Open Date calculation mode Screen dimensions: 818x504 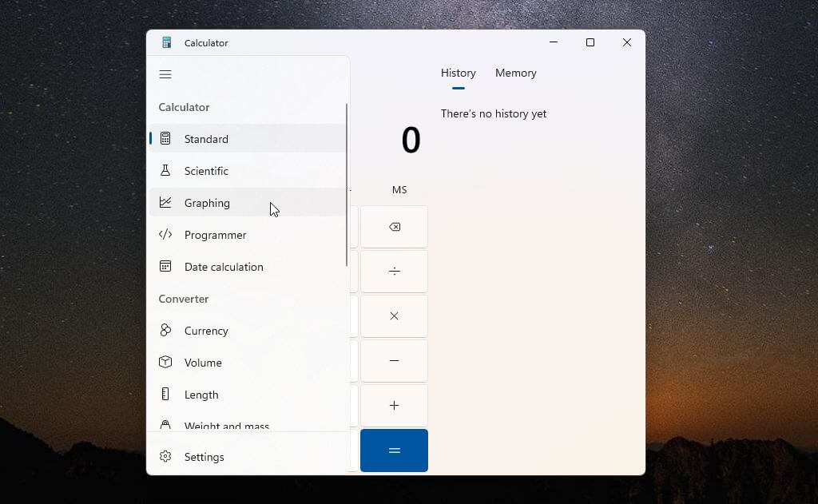pyautogui.click(x=248, y=267)
